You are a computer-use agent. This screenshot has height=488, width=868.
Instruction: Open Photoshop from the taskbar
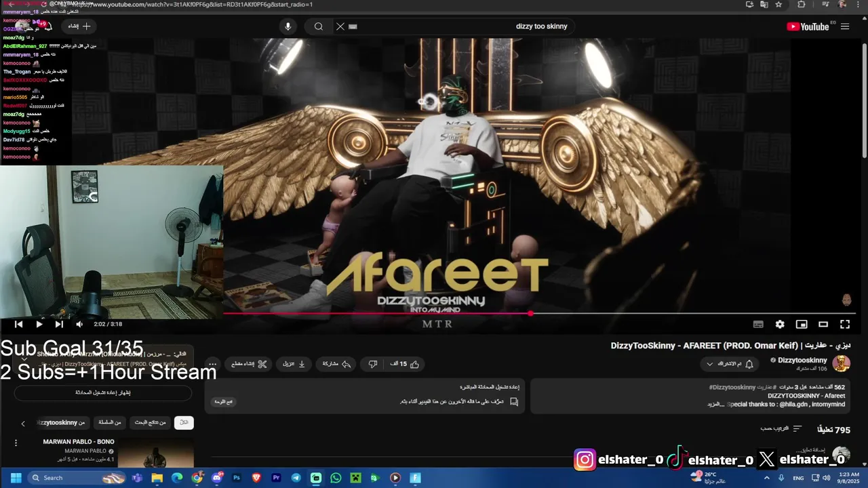pos(237,478)
